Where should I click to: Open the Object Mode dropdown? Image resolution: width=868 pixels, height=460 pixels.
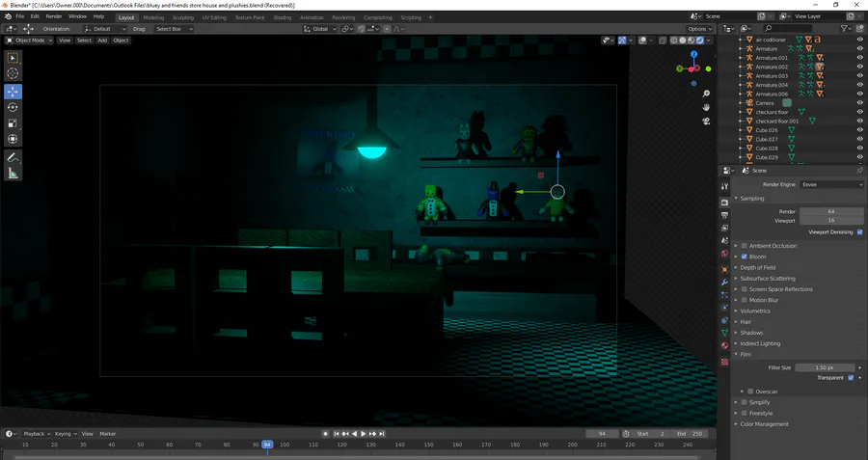point(29,41)
